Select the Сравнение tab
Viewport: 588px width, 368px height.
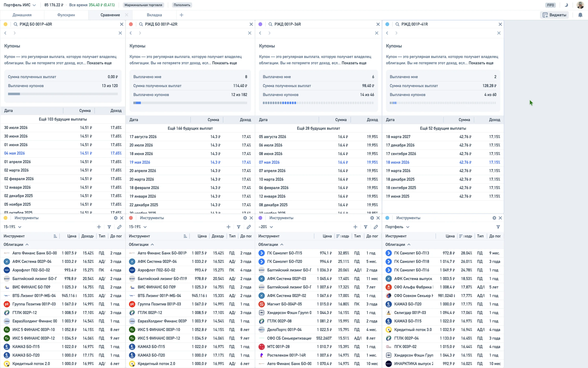pos(110,15)
